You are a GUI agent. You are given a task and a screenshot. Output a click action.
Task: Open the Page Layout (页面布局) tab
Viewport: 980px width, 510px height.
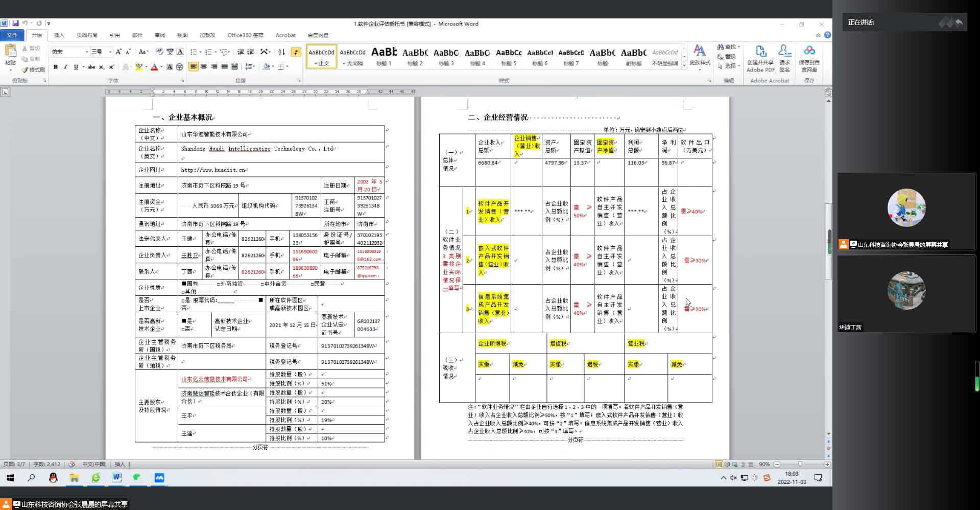tap(87, 35)
